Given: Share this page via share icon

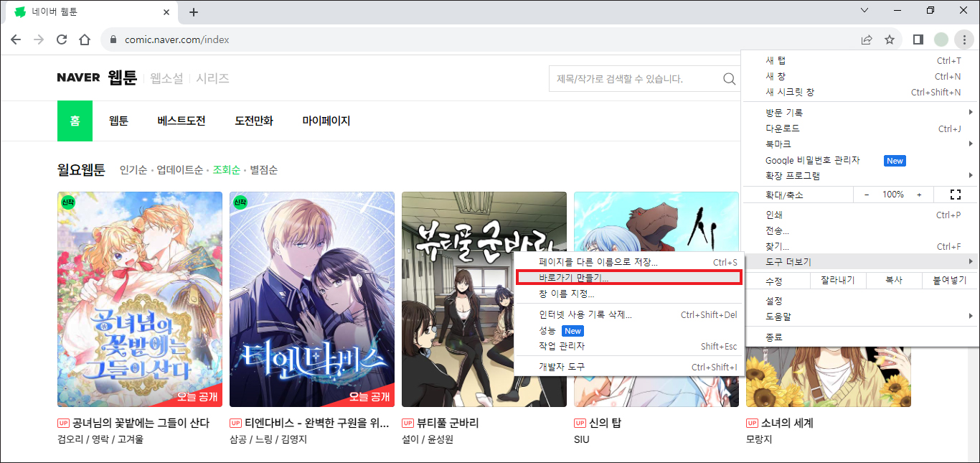Looking at the screenshot, I should click(x=867, y=39).
